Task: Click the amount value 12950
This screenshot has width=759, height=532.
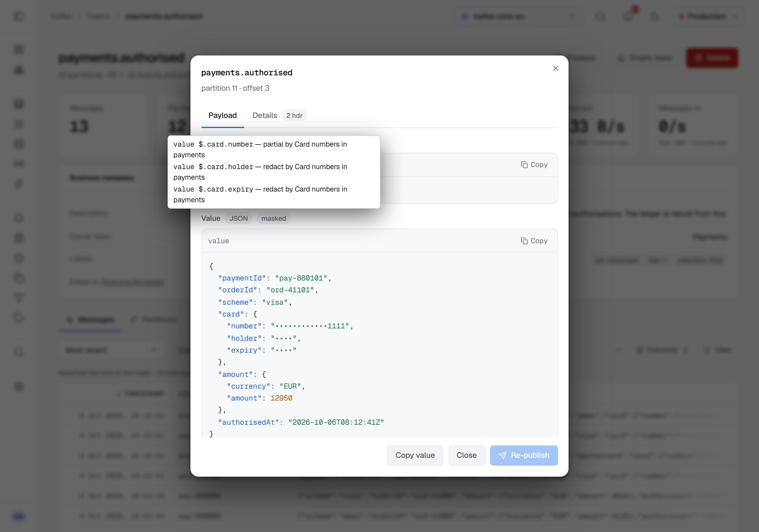Action: pos(281,398)
